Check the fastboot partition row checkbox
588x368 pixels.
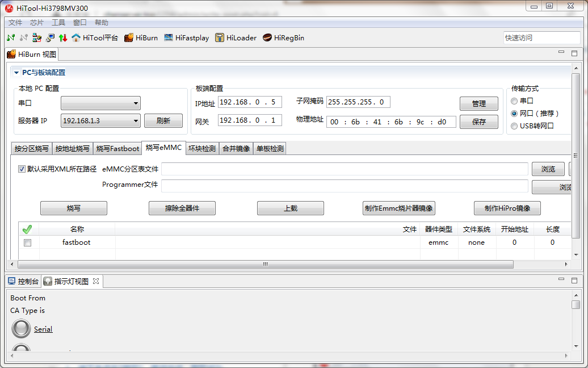(27, 242)
